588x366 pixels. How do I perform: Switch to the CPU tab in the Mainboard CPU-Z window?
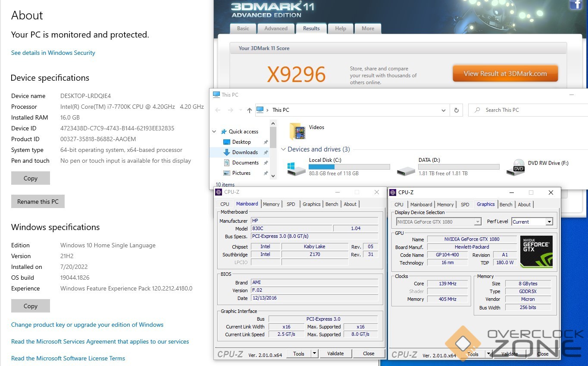pos(225,204)
